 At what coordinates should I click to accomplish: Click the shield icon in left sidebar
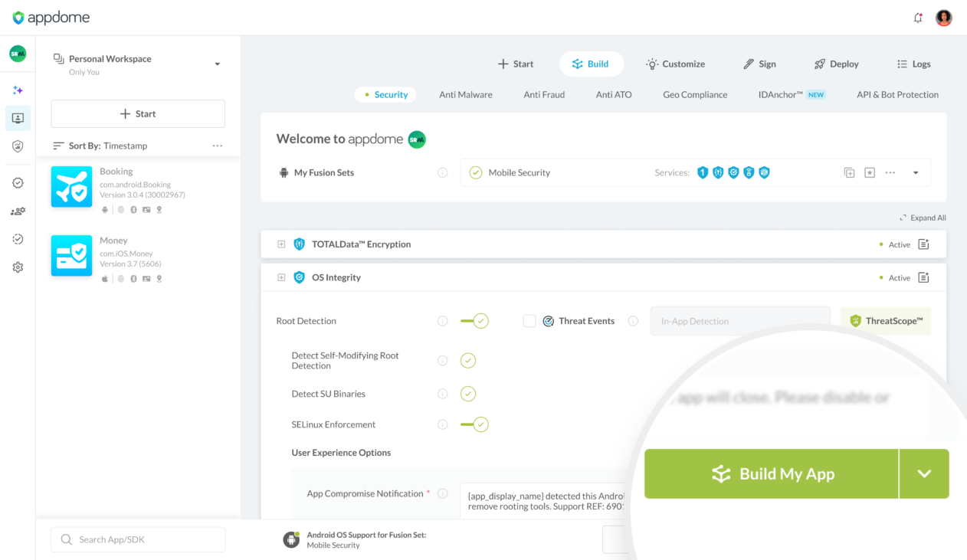click(18, 146)
